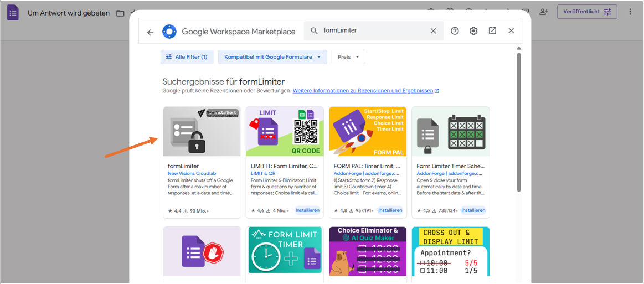This screenshot has width=644, height=284.
Task: Click the Veröffentlicht button
Action: click(587, 12)
